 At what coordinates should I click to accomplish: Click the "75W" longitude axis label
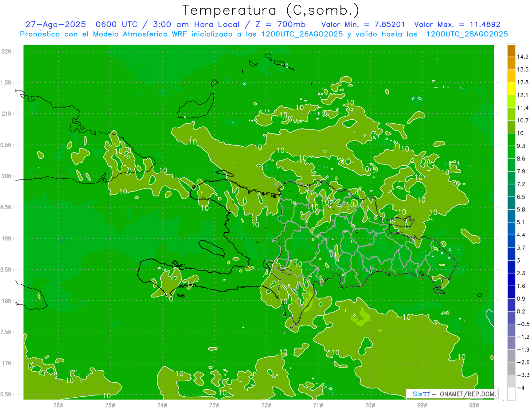click(110, 404)
